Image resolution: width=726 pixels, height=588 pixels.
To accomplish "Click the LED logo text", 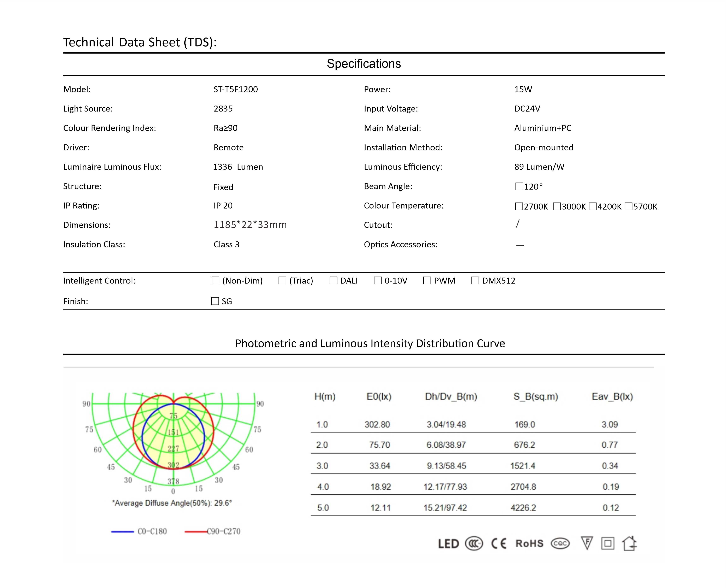I will pyautogui.click(x=448, y=544).
